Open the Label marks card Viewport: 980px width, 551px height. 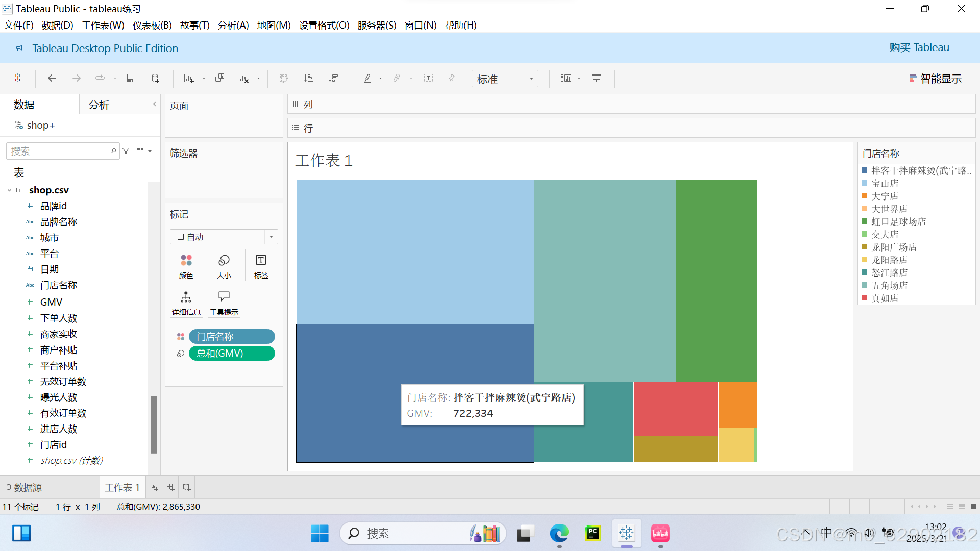tap(261, 265)
